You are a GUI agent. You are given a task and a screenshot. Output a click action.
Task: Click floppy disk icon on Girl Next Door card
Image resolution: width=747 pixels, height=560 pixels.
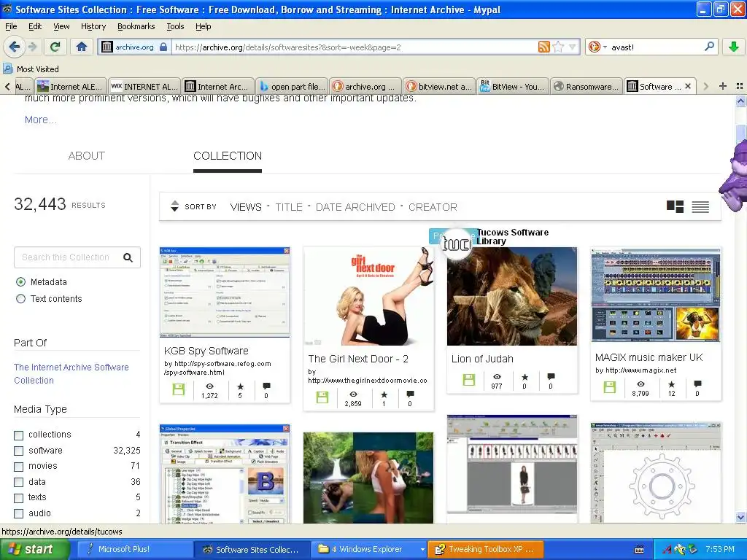(x=322, y=397)
